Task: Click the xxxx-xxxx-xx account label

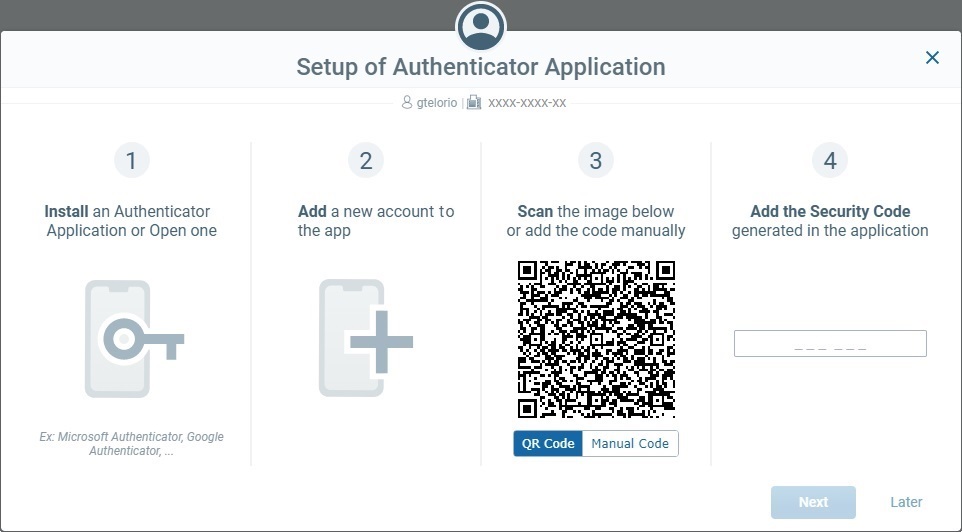Action: pyautogui.click(x=527, y=103)
